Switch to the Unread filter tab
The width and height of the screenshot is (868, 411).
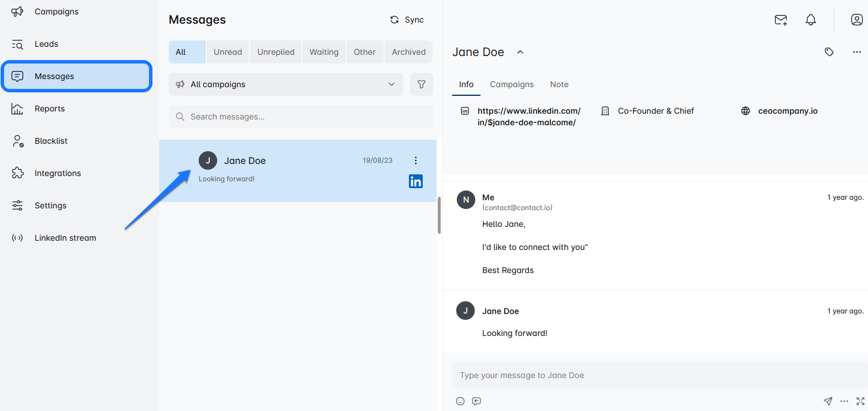[x=228, y=51]
